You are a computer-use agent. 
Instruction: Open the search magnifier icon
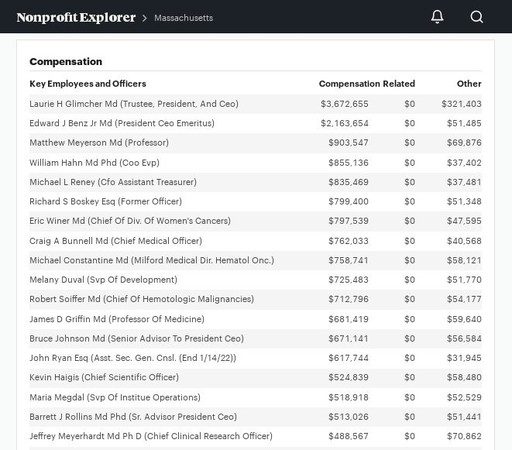(x=476, y=17)
